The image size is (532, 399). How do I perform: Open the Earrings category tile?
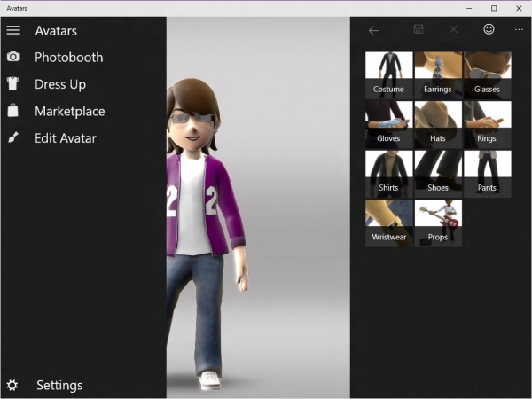click(x=438, y=75)
